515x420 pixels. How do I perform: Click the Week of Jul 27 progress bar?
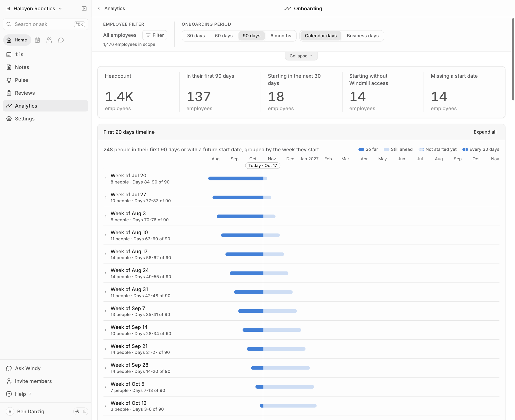click(x=242, y=197)
